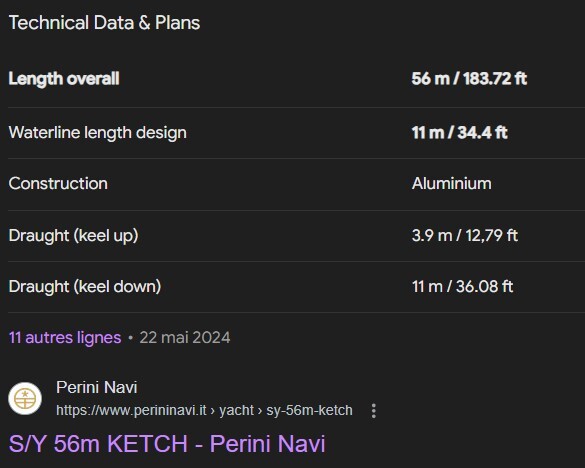This screenshot has width=585, height=468.
Task: Open the S/Y 56m KETCH - Perini Navi result
Action: (167, 443)
